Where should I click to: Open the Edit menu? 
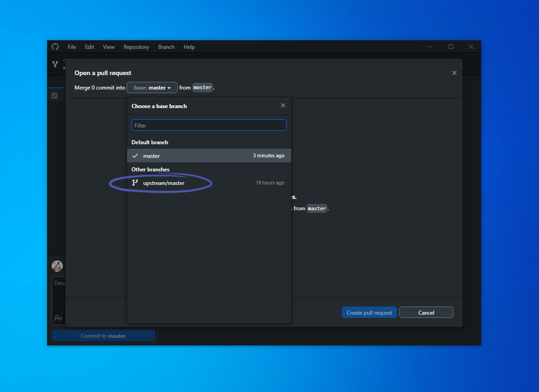(90, 47)
